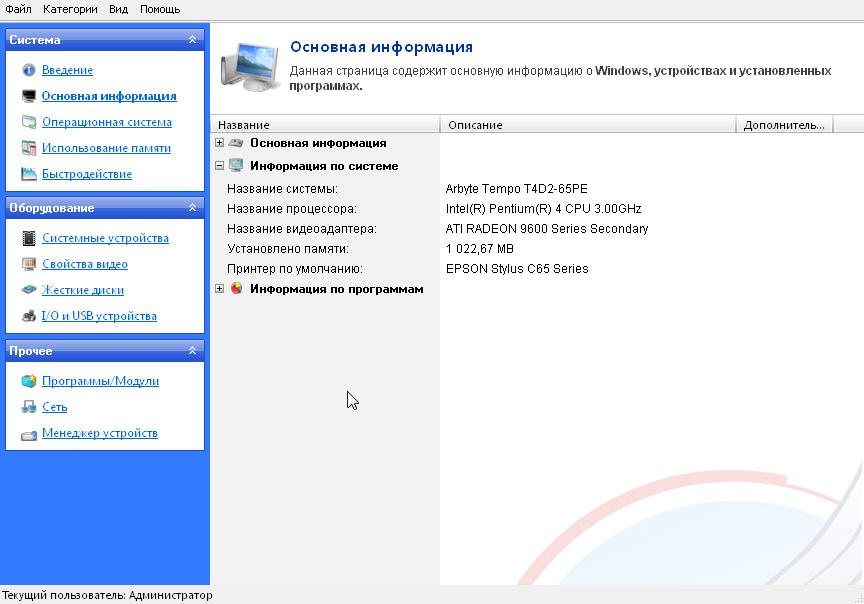Open the Помощь menu
The width and height of the screenshot is (864, 604).
(x=160, y=9)
